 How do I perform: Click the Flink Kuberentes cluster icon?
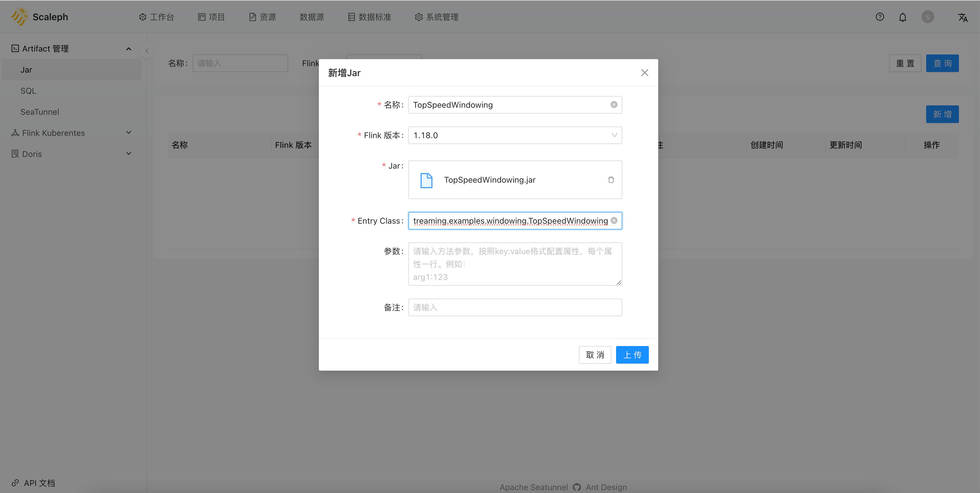(x=15, y=133)
